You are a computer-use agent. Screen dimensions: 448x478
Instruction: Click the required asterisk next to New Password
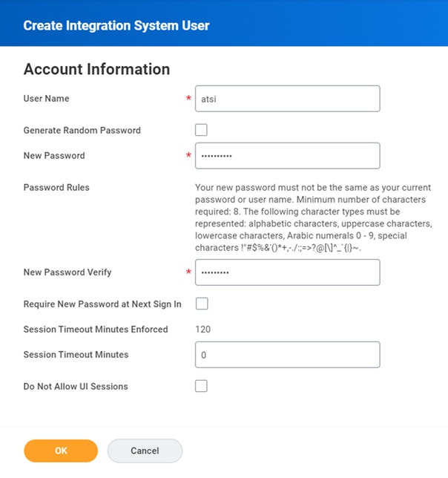(188, 156)
